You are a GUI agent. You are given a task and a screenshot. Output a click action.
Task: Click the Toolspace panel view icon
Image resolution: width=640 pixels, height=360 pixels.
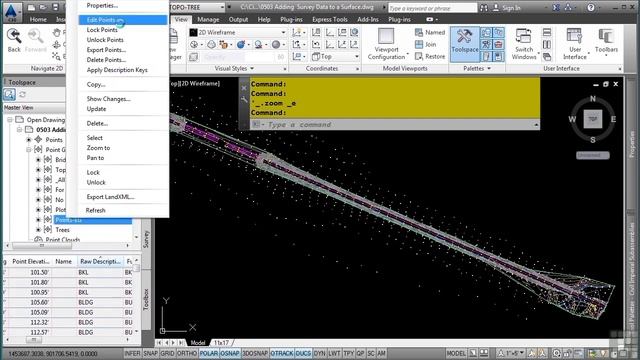pyautogui.click(x=9, y=95)
